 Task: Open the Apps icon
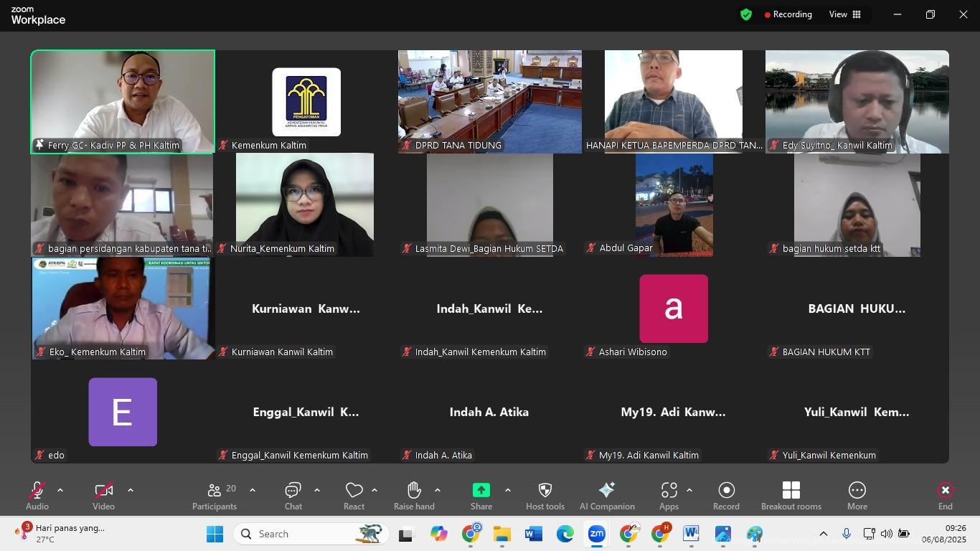(x=669, y=490)
